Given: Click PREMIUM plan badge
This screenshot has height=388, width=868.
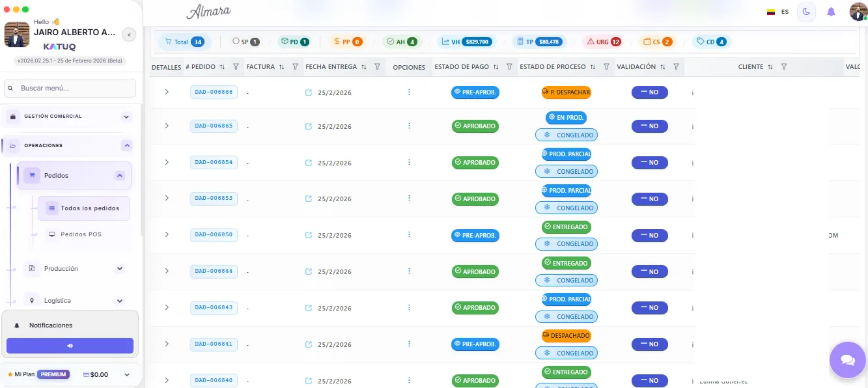Looking at the screenshot, I should [53, 374].
